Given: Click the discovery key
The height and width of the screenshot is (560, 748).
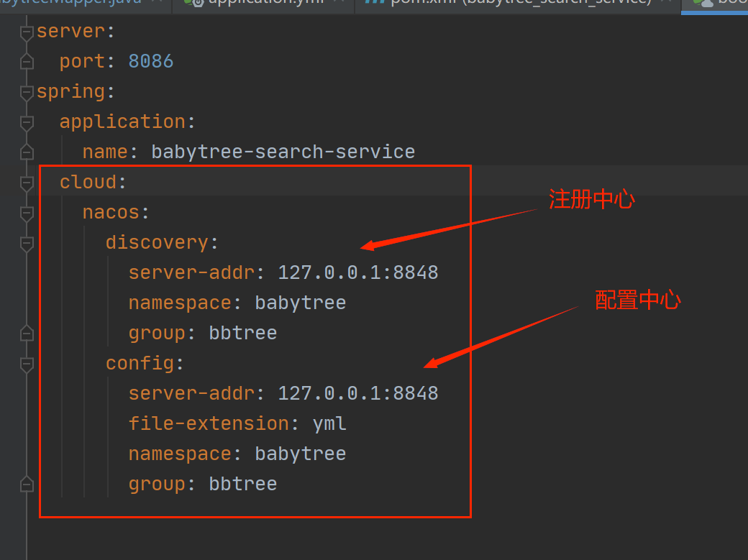Looking at the screenshot, I should [157, 242].
